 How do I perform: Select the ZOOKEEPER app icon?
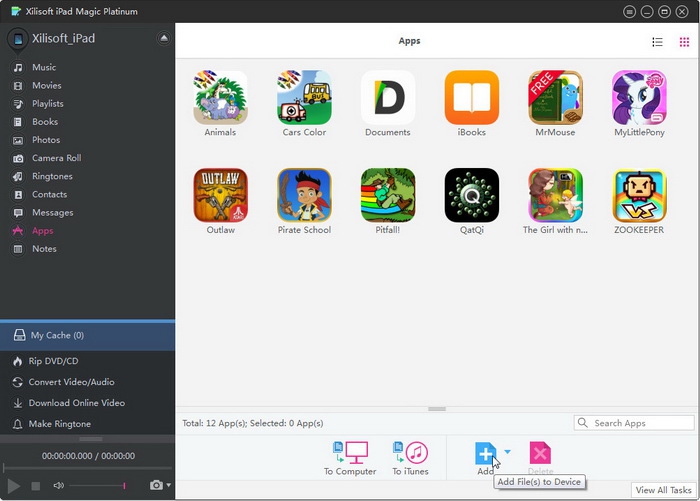coord(639,195)
